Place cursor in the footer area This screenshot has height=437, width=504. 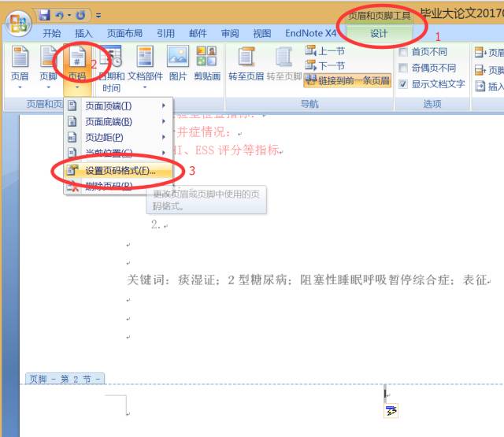(x=385, y=393)
